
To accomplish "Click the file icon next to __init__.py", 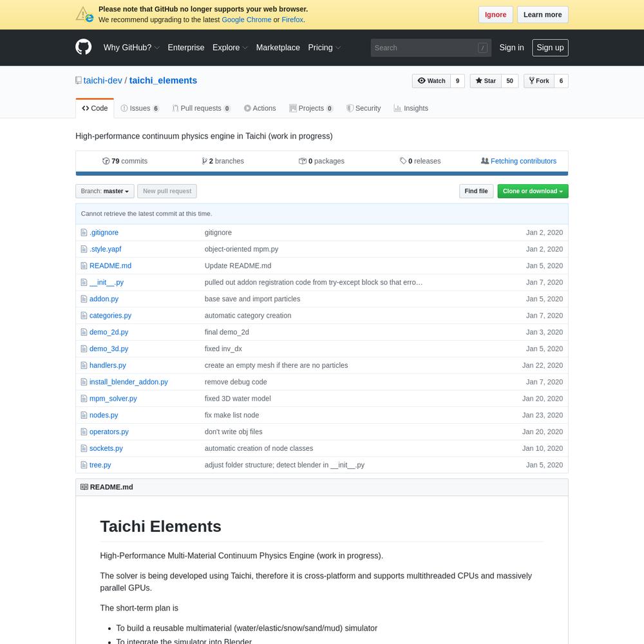I will tap(84, 282).
